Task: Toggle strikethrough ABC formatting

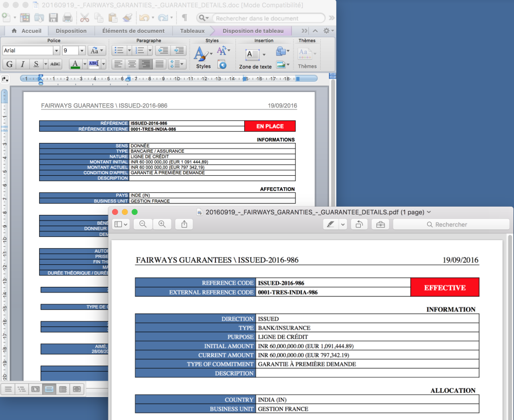Action: pos(55,64)
